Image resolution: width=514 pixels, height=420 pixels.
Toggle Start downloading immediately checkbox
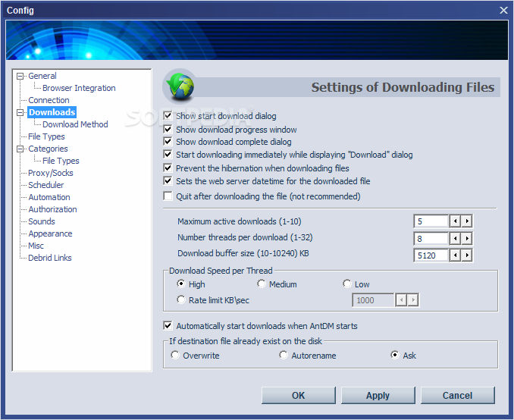point(168,154)
